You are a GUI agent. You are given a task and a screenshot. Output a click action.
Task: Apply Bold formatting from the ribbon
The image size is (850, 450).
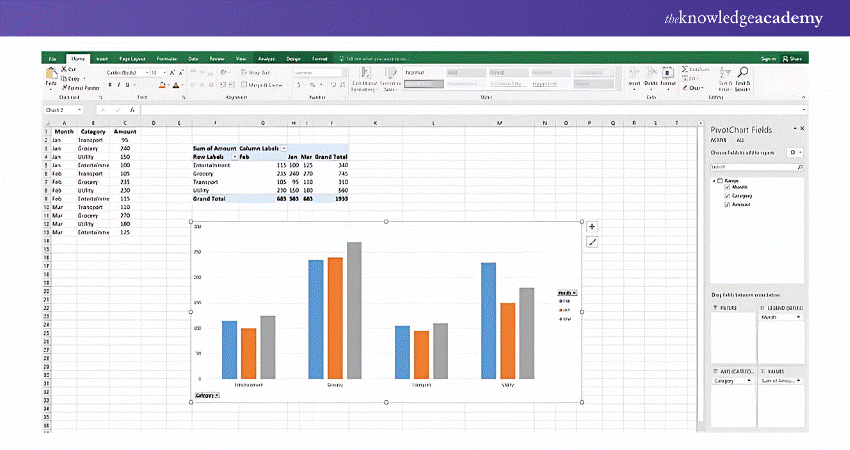click(109, 85)
